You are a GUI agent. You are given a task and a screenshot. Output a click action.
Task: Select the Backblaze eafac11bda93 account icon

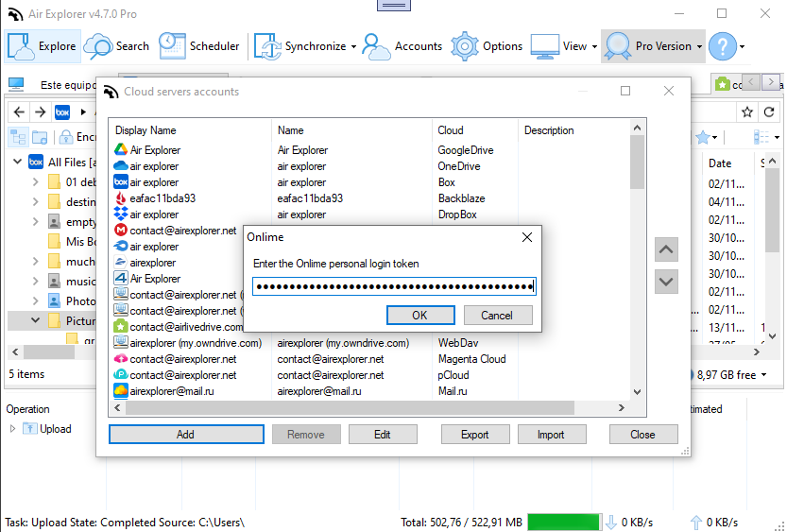(121, 197)
